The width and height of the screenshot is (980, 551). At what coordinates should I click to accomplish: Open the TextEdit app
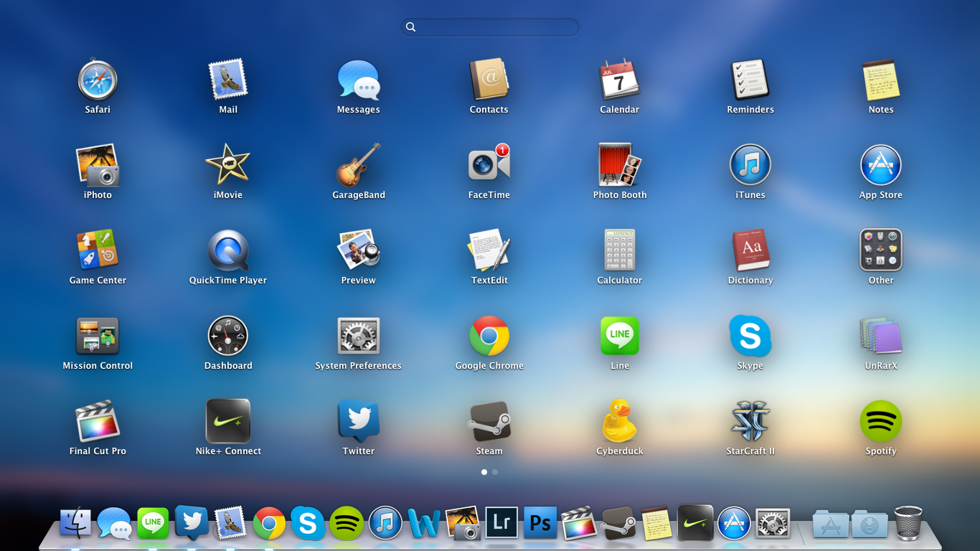tap(489, 250)
